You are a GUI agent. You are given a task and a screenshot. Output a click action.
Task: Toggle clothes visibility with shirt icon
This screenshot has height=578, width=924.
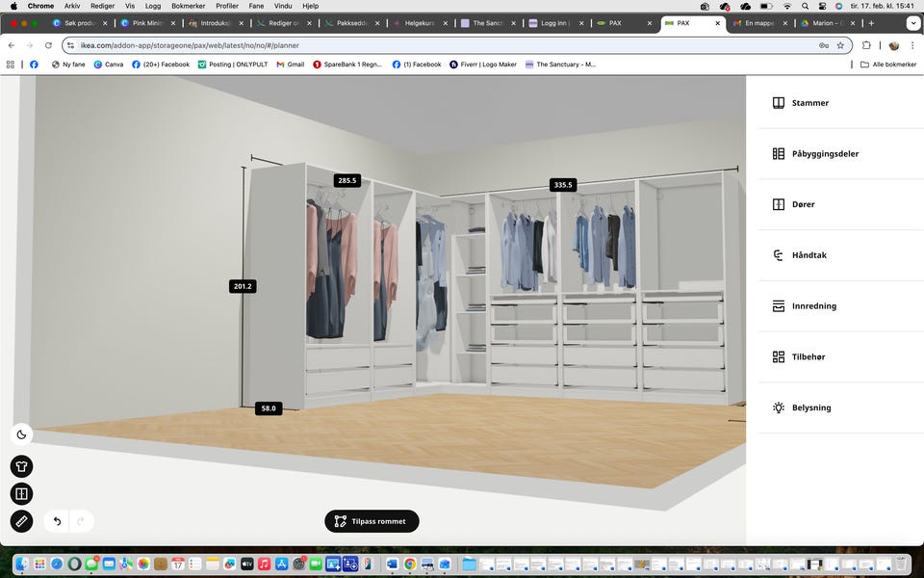pos(22,466)
